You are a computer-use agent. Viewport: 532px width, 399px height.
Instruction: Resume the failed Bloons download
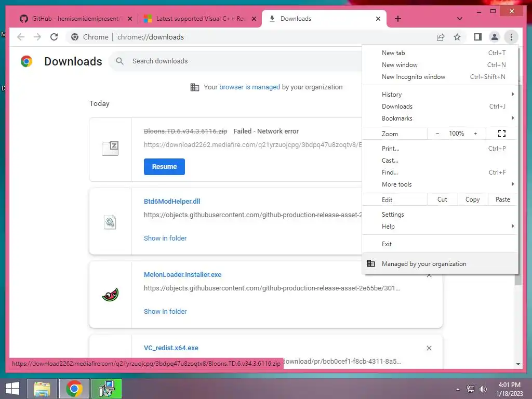pyautogui.click(x=164, y=167)
